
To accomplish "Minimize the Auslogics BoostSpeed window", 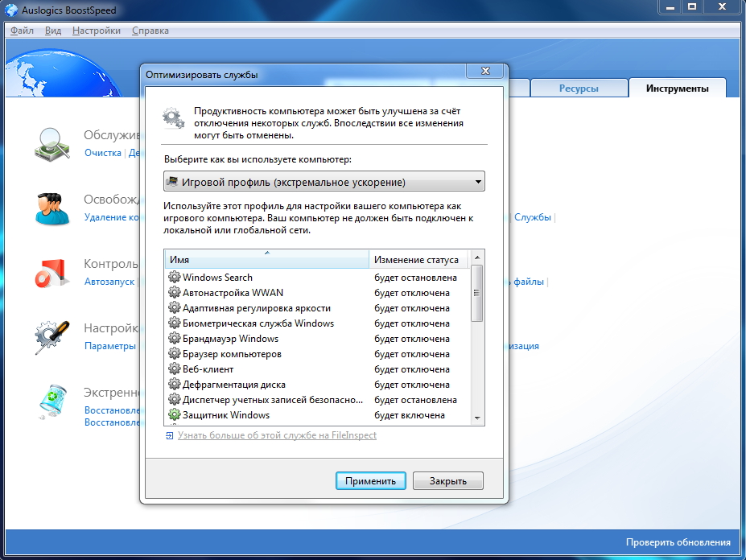I will coord(670,6).
